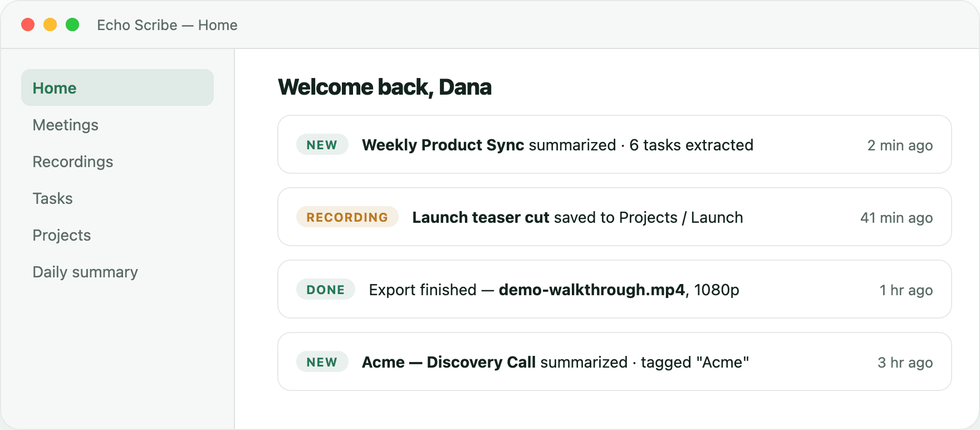
Task: Open the Export finished demo-walkthrough.mp4 card
Action: tap(615, 289)
